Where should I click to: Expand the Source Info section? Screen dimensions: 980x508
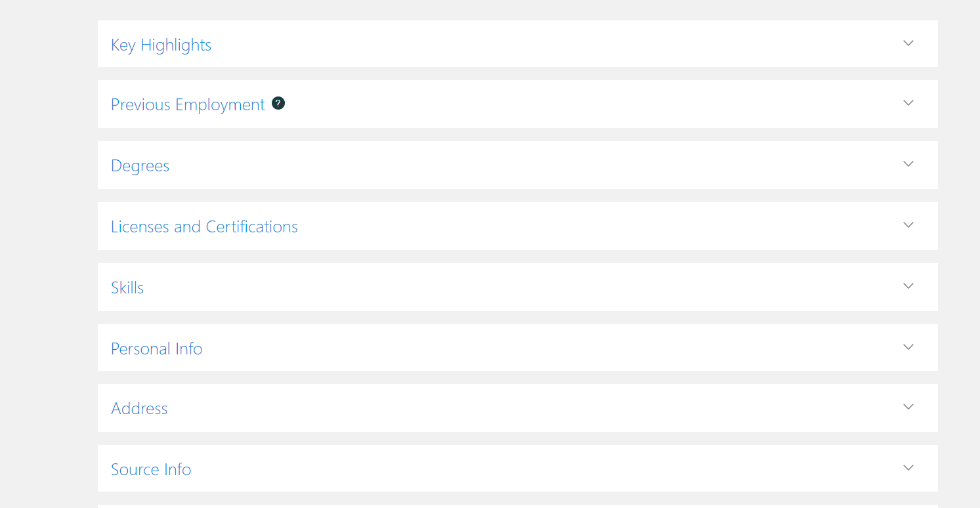(x=908, y=468)
